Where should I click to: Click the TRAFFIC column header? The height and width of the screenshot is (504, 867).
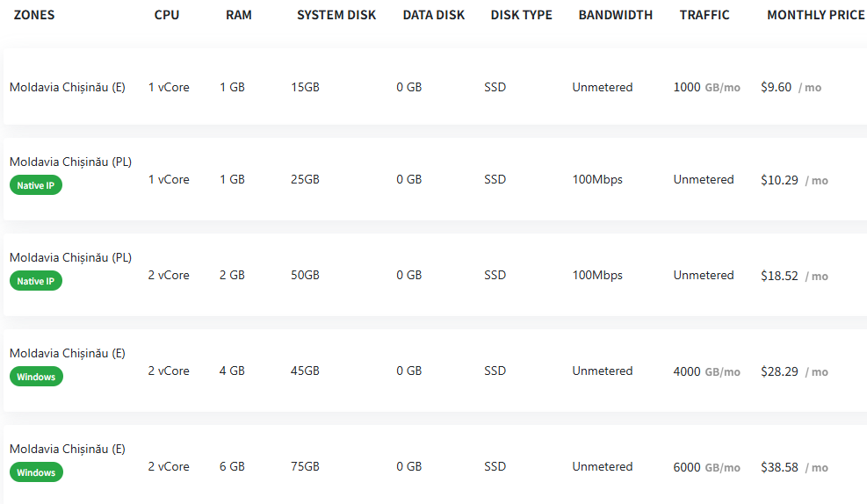tap(704, 15)
